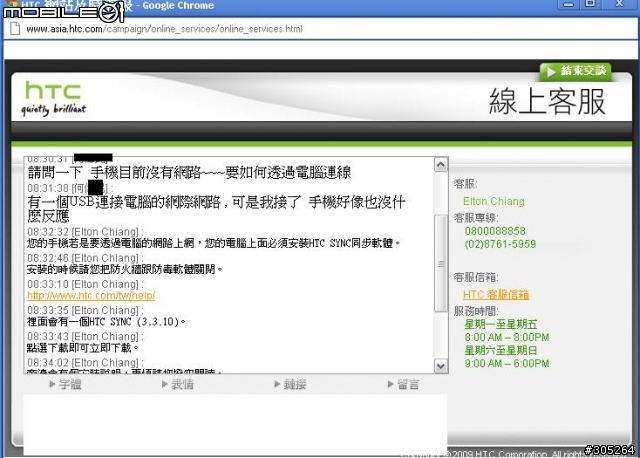Viewport: 640px width, 458px height.
Task: Expand the 表情 emoticon option
Action: [178, 384]
